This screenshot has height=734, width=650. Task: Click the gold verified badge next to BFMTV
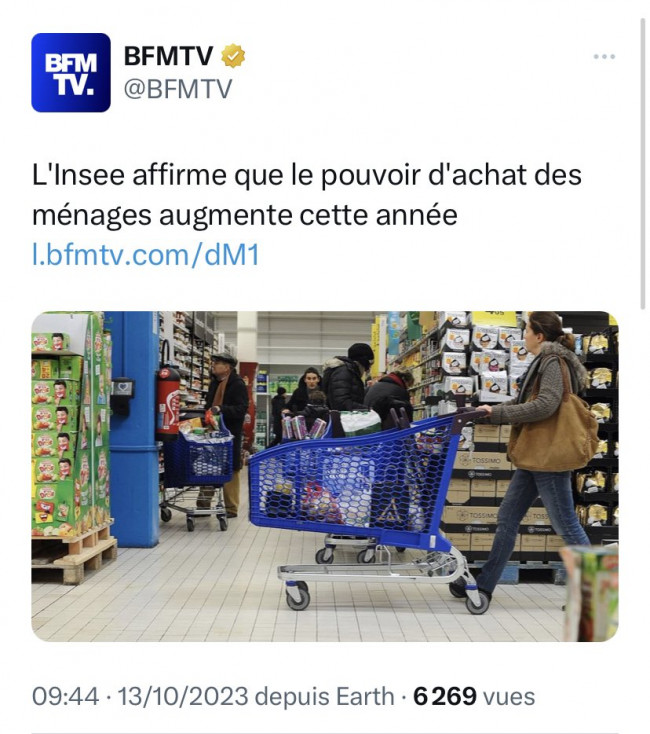pyautogui.click(x=233, y=56)
